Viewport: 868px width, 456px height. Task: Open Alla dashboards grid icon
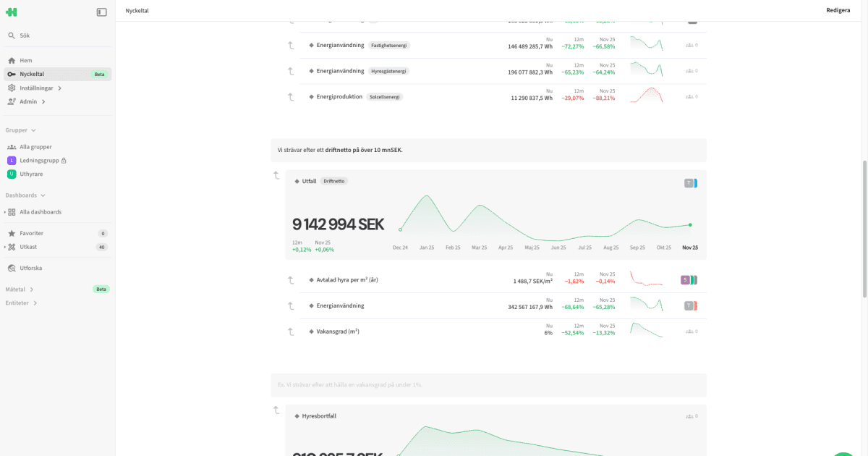pos(12,212)
